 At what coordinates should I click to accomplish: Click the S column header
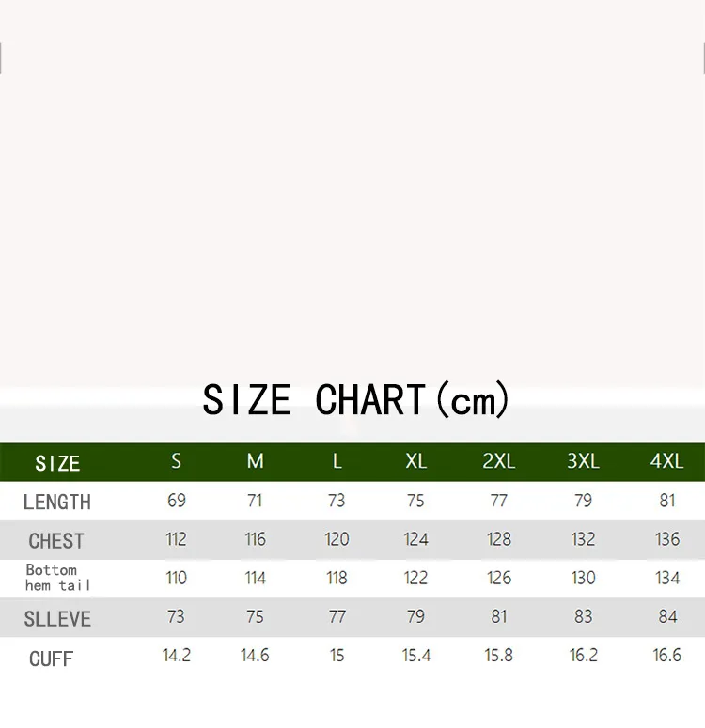pyautogui.click(x=177, y=461)
